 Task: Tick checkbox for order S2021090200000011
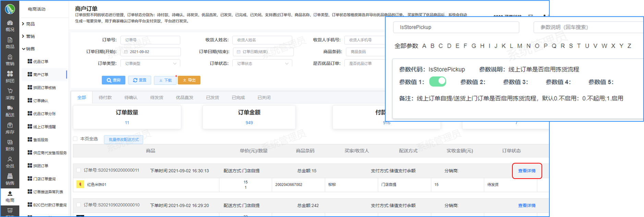tap(78, 170)
